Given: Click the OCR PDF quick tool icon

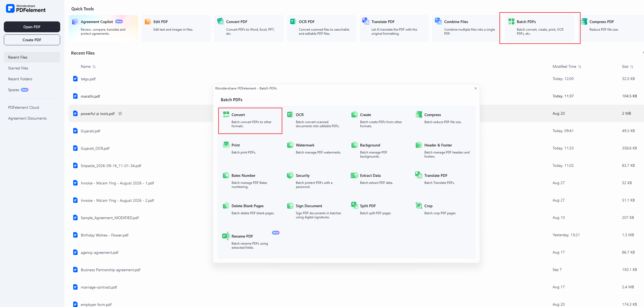Looking at the screenshot, I should click(x=293, y=21).
